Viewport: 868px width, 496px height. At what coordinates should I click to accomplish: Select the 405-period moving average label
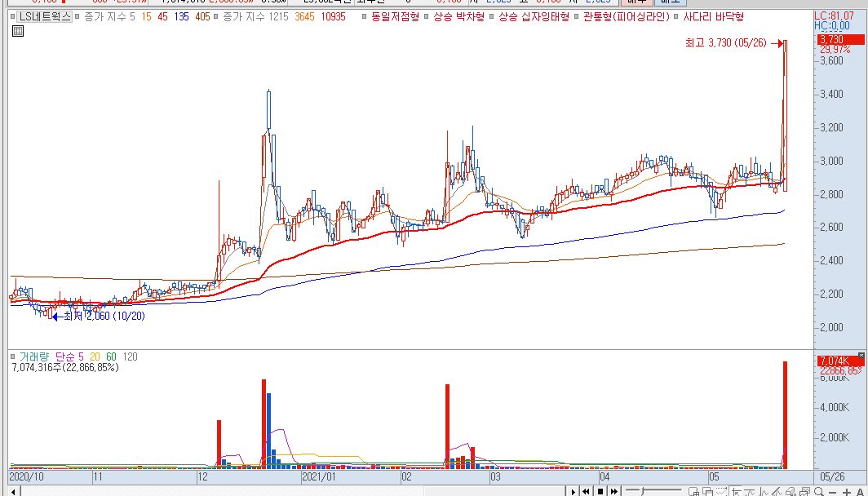[202, 16]
